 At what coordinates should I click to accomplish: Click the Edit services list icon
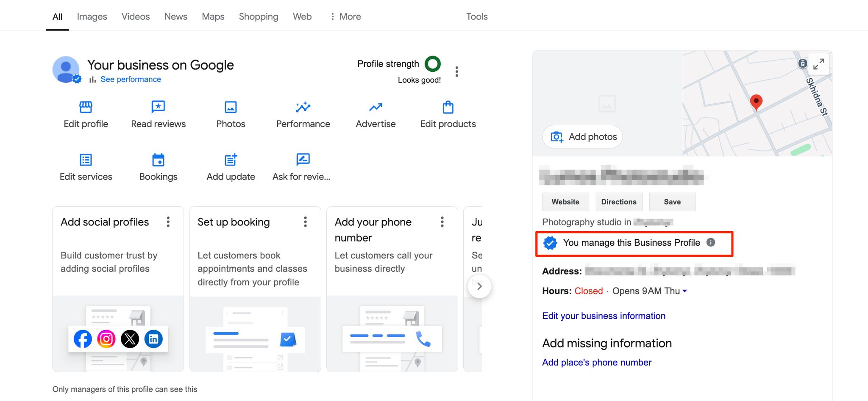tap(86, 160)
